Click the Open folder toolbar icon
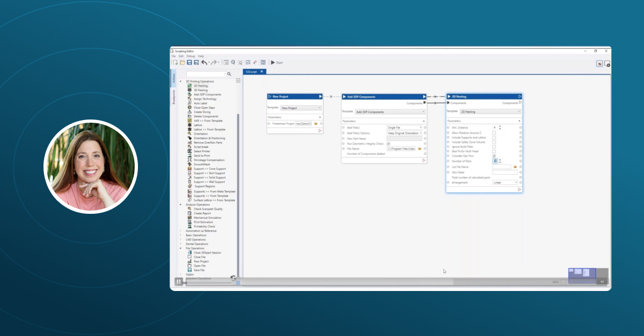644x336 pixels. point(182,63)
